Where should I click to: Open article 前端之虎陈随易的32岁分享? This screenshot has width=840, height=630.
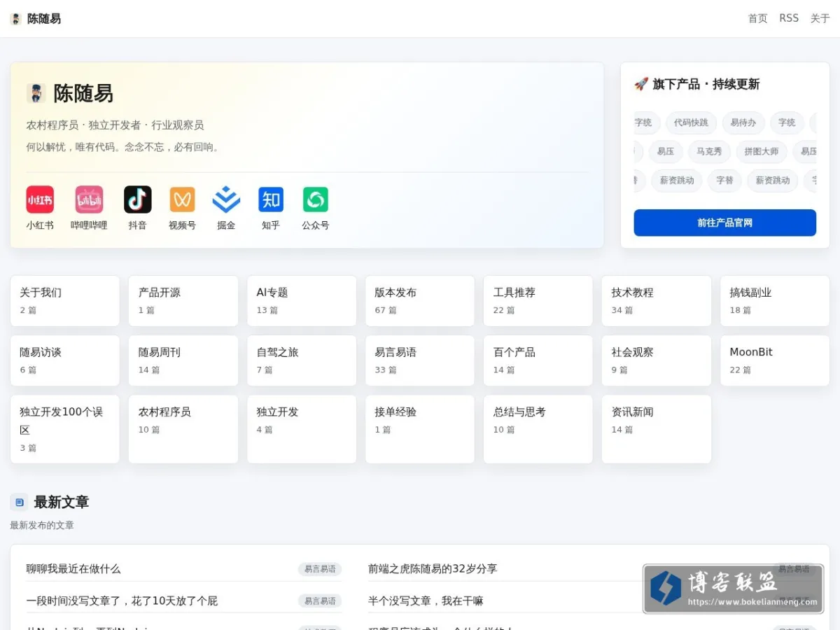click(x=433, y=568)
